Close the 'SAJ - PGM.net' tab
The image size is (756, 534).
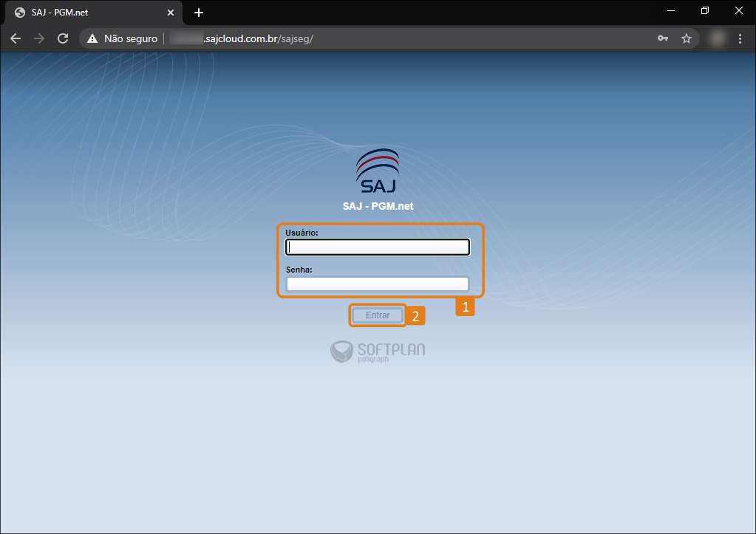coord(171,13)
